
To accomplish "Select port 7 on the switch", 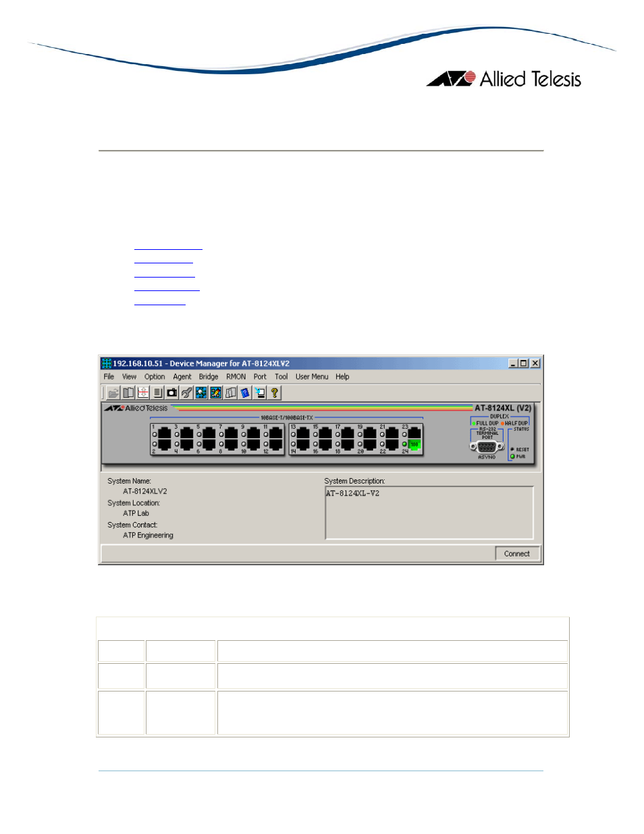I will point(231,434).
